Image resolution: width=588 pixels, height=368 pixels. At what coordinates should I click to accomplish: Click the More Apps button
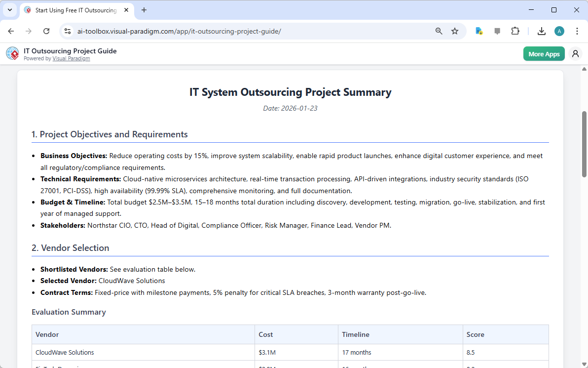pyautogui.click(x=544, y=53)
